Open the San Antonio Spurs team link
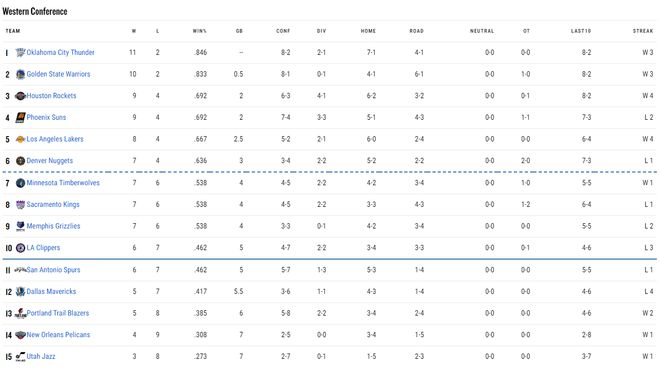This screenshot has height=372, width=660. pos(53,270)
